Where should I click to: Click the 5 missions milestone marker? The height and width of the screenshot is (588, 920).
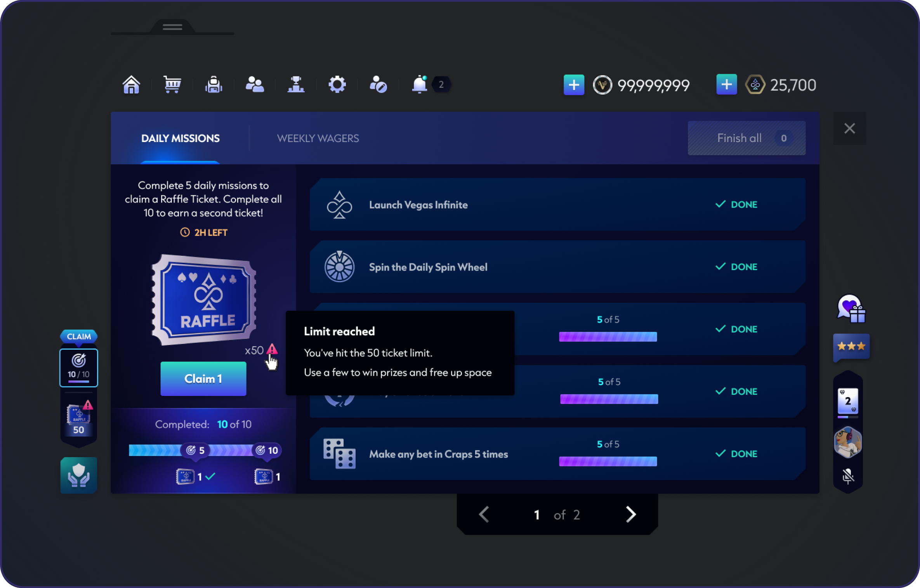(x=195, y=450)
